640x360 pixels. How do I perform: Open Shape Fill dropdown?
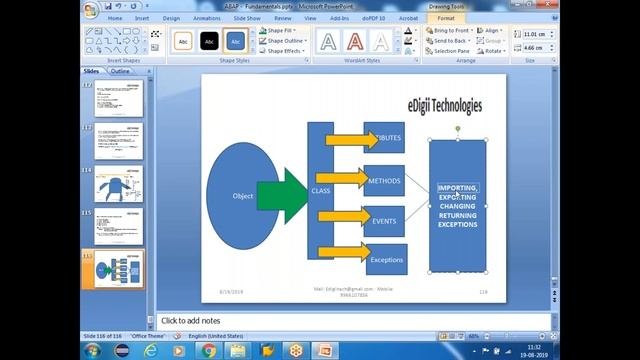click(278, 31)
